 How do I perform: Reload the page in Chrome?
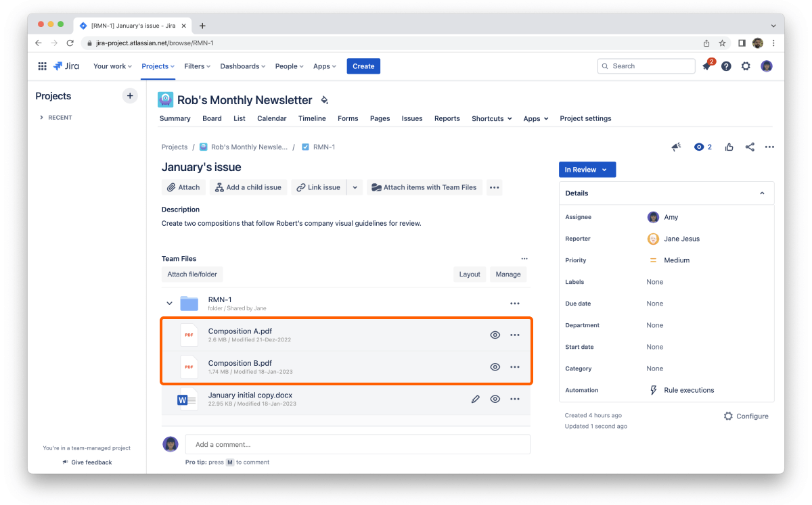(70, 43)
